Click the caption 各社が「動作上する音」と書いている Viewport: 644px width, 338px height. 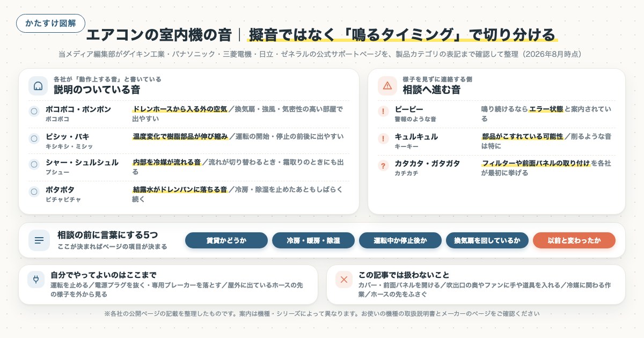(107, 79)
